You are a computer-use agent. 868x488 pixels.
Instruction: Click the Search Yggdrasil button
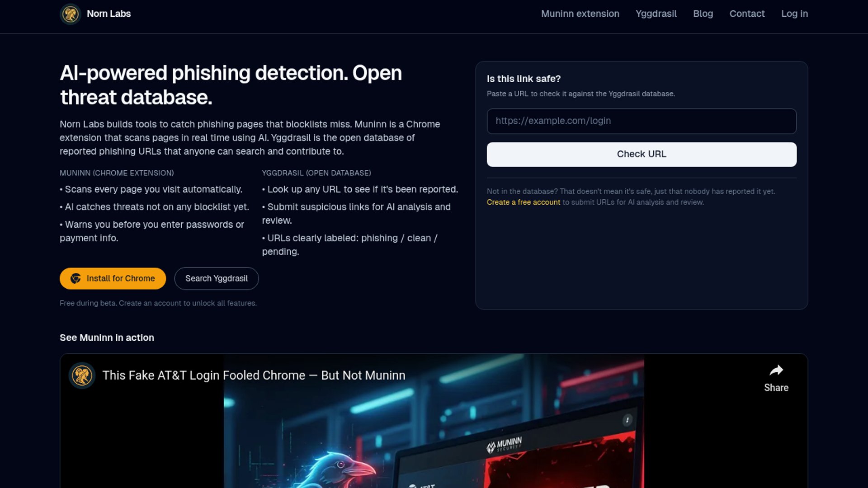[216, 278]
